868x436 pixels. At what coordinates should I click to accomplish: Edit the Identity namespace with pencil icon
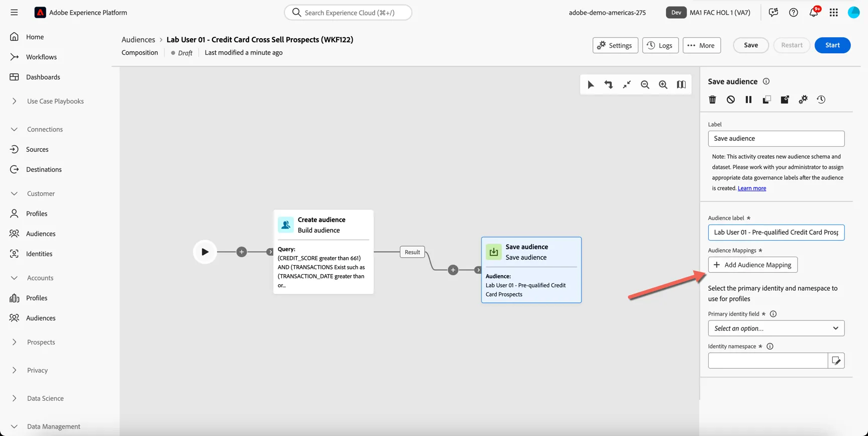click(836, 361)
